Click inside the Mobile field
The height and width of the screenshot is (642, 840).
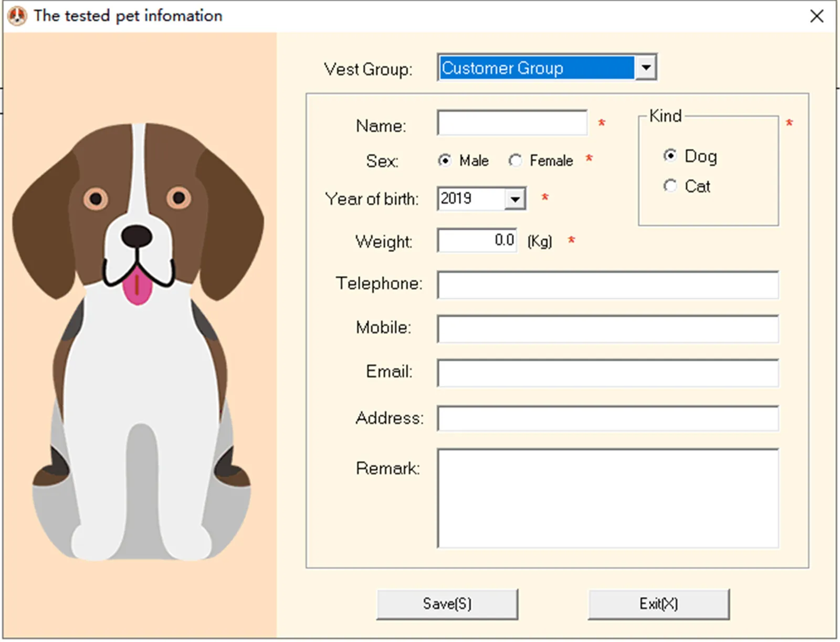(x=607, y=329)
